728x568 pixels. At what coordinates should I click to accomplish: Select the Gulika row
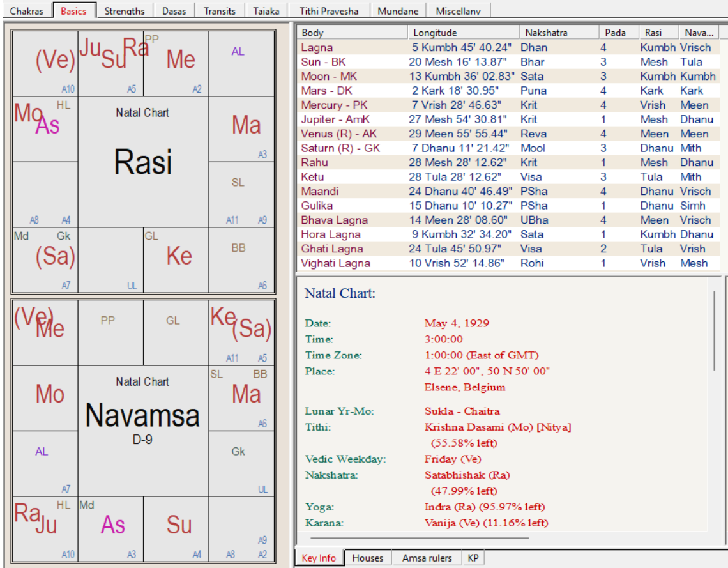coord(508,206)
